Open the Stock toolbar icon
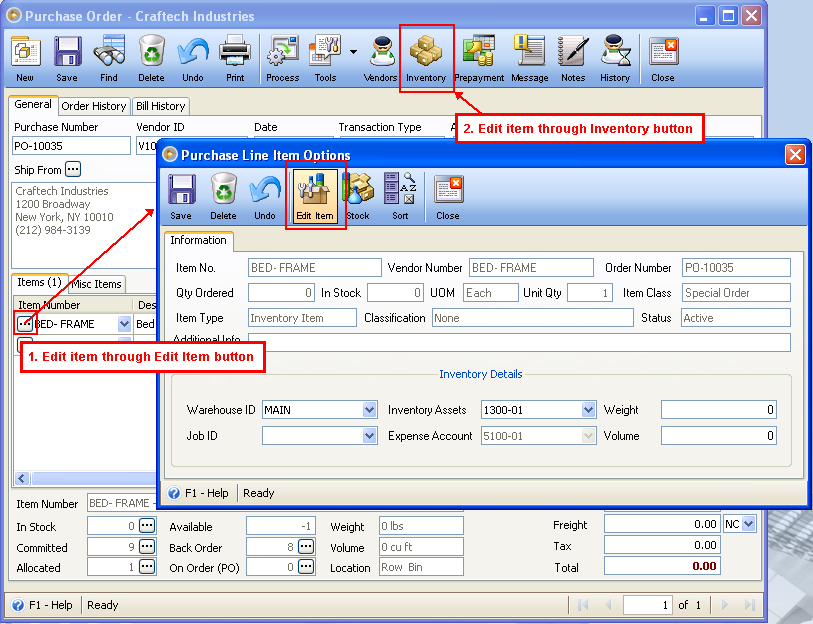The width and height of the screenshot is (813, 624). coord(358,197)
